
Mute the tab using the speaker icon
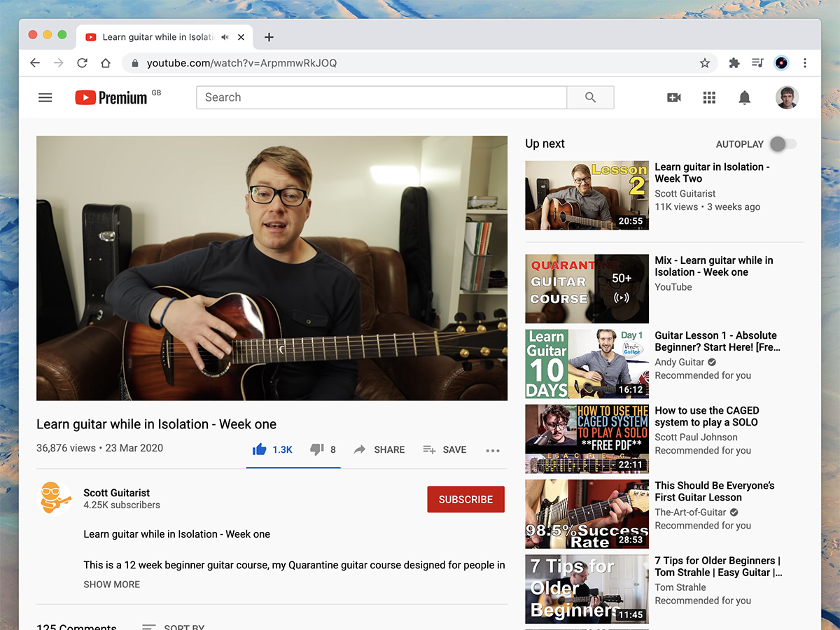225,37
